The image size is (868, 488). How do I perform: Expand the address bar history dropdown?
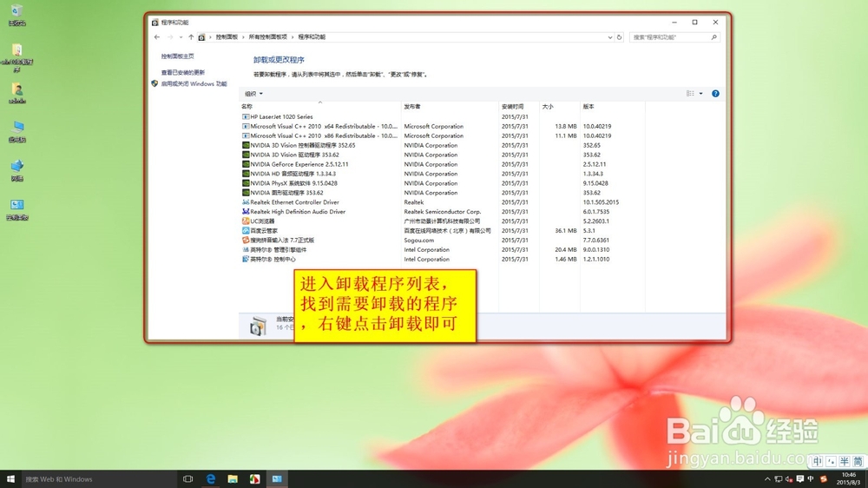pos(610,37)
